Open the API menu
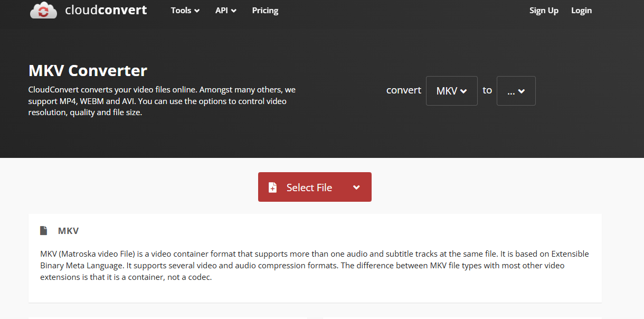The height and width of the screenshot is (319, 644). (226, 11)
